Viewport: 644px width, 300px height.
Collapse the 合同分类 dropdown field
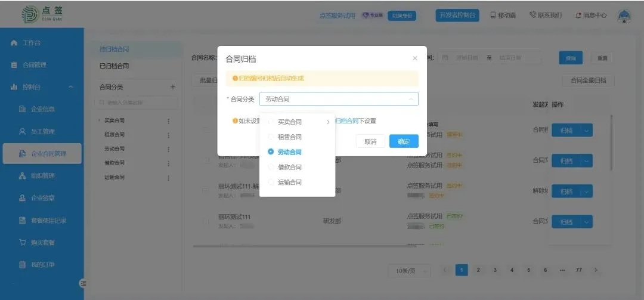[x=410, y=100]
